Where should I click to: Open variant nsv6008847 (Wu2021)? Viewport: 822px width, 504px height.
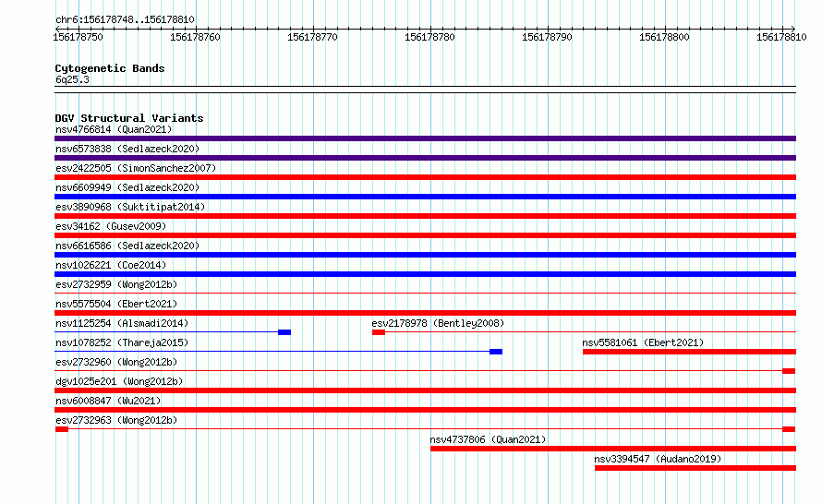pos(108,401)
